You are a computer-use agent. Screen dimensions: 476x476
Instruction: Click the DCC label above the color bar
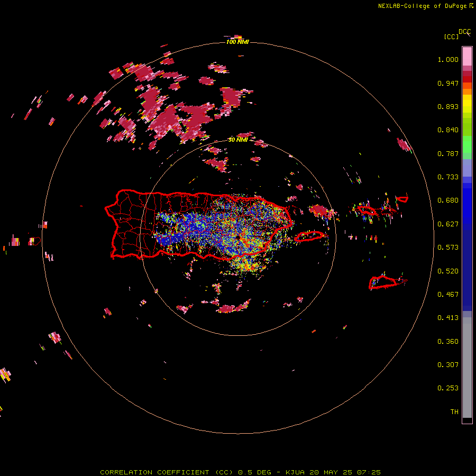pos(464,32)
